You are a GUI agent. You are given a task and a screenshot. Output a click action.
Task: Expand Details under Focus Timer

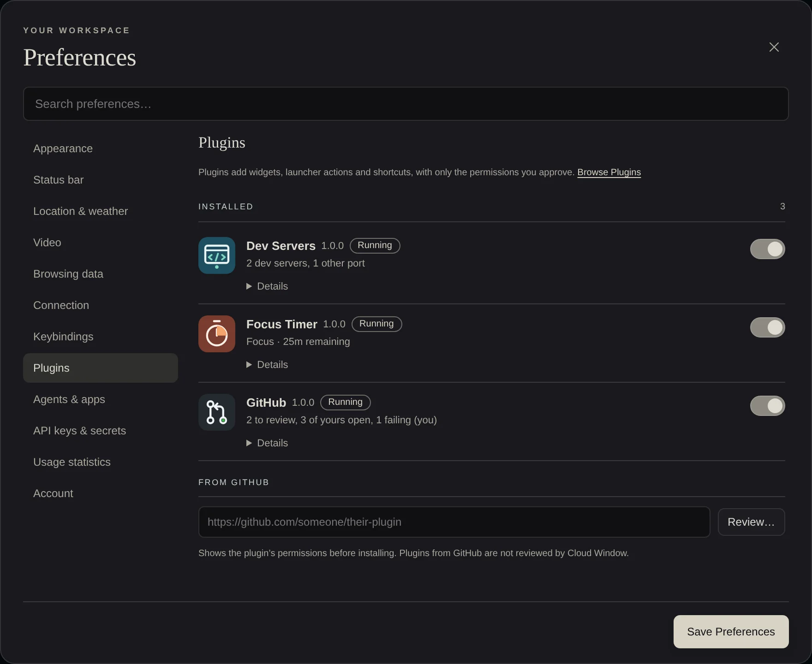(x=267, y=365)
